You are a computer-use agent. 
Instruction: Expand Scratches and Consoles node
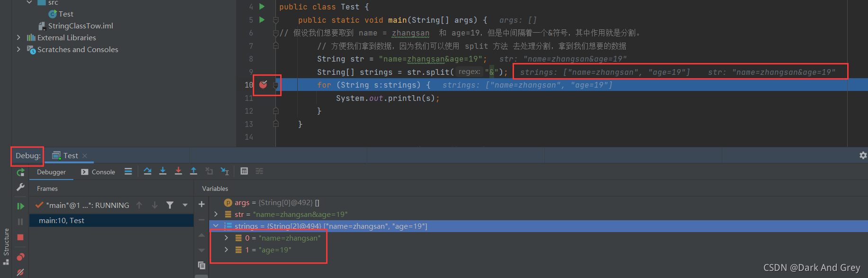pyautogui.click(x=18, y=49)
